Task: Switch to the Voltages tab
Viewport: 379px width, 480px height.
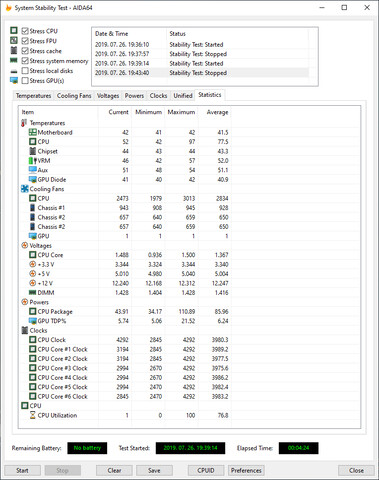Action: point(108,96)
